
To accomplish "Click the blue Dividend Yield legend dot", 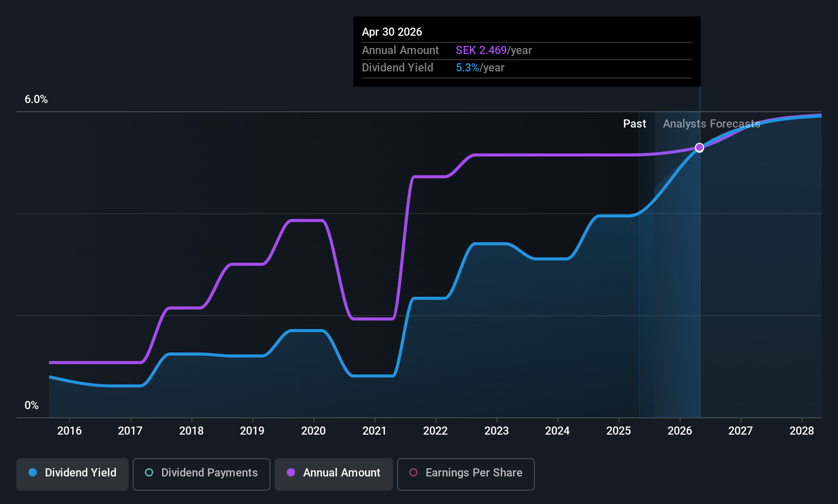I will click(x=33, y=472).
